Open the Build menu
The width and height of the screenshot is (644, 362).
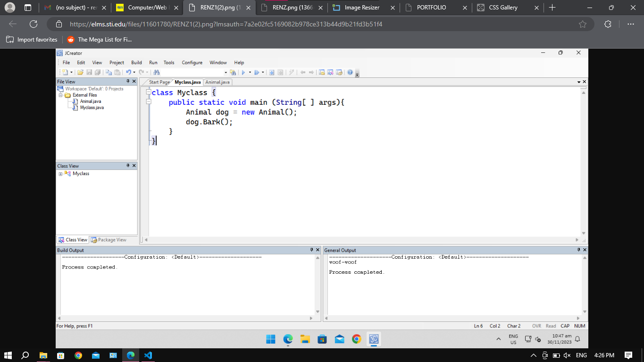pyautogui.click(x=136, y=62)
